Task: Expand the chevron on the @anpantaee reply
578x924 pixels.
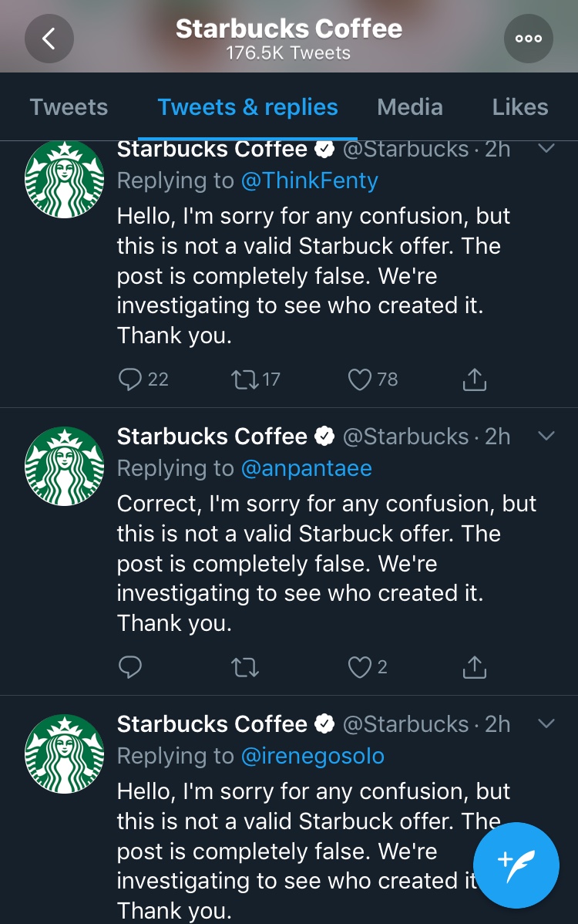Action: [546, 437]
